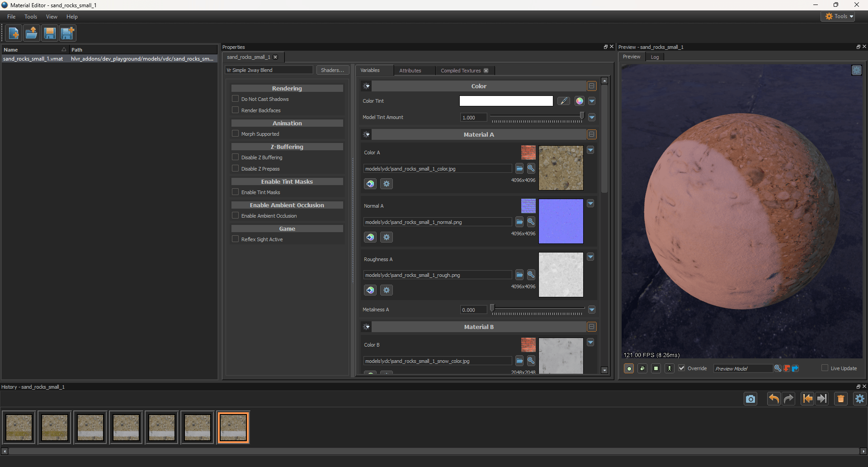Open the color wheel picker for Color Tint
The height and width of the screenshot is (467, 868).
point(580,101)
